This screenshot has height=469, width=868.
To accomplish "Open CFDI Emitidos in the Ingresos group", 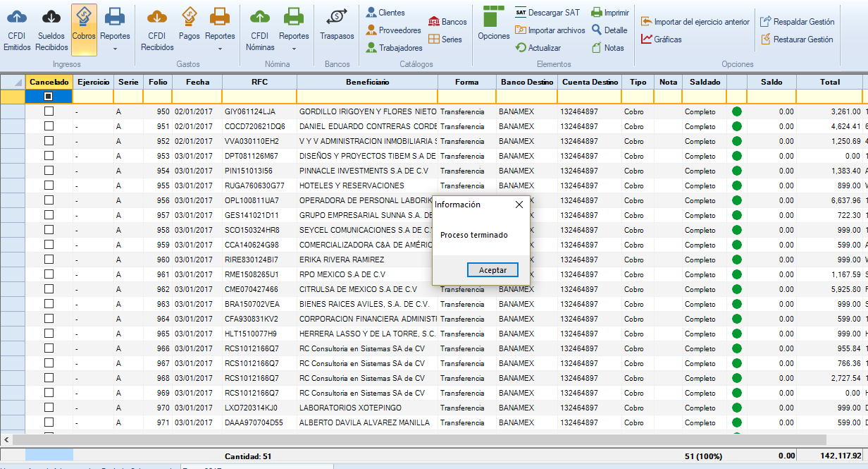I will click(x=17, y=30).
